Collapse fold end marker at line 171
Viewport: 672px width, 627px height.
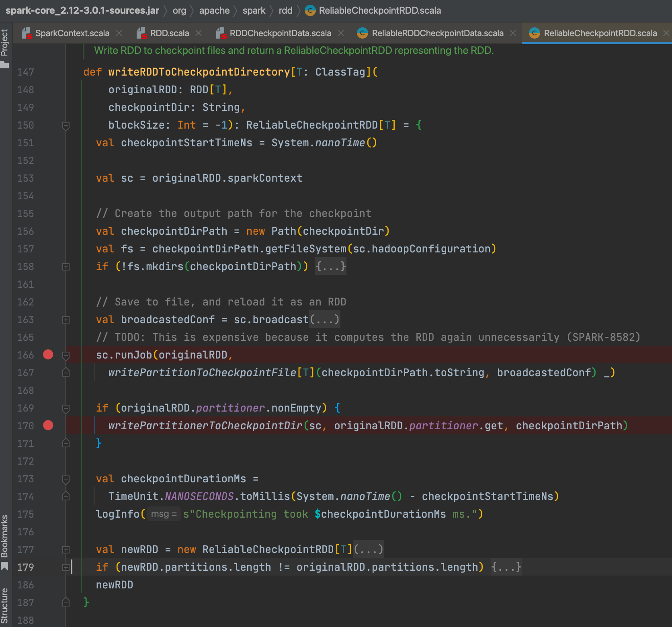(66, 443)
